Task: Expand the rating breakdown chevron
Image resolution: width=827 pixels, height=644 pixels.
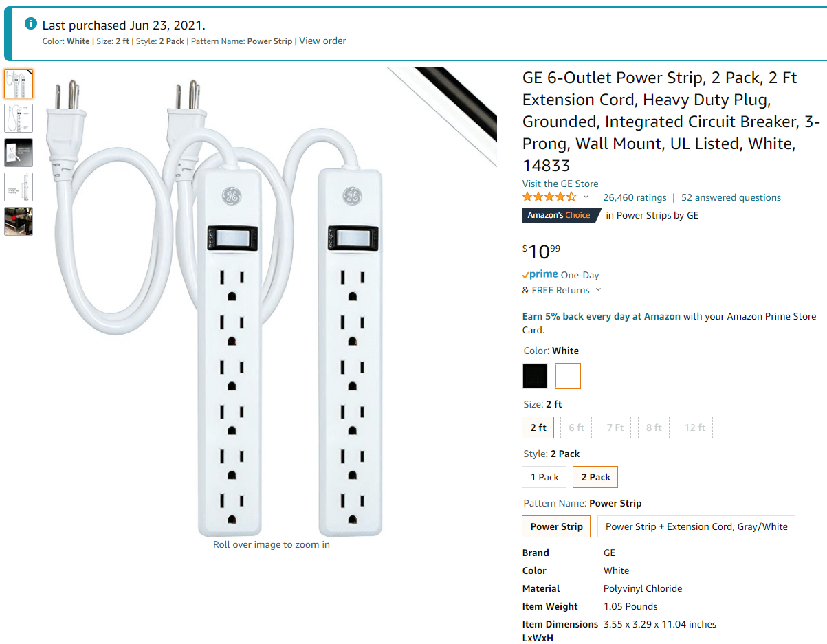Action: pos(586,197)
